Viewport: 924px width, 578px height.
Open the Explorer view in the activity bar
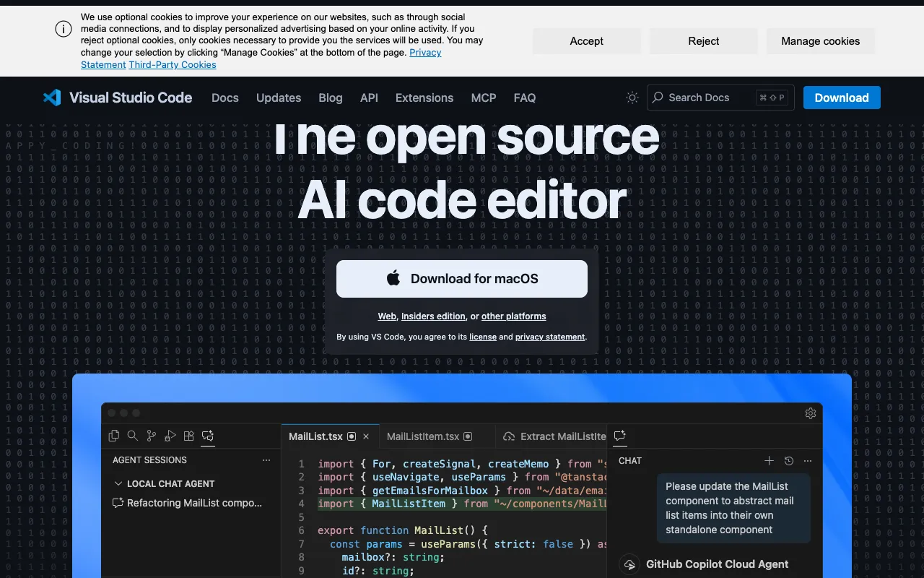click(113, 436)
